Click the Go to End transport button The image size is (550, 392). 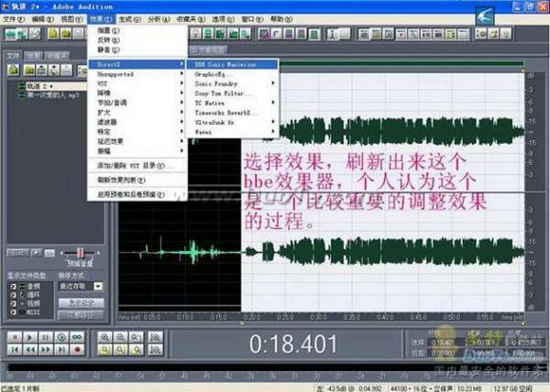click(61, 350)
